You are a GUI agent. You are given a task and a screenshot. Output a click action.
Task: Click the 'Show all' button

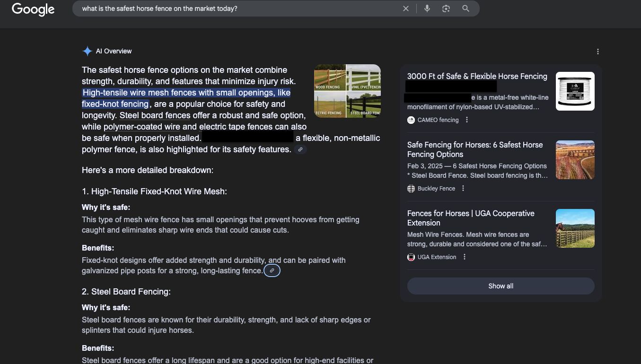[x=501, y=286]
